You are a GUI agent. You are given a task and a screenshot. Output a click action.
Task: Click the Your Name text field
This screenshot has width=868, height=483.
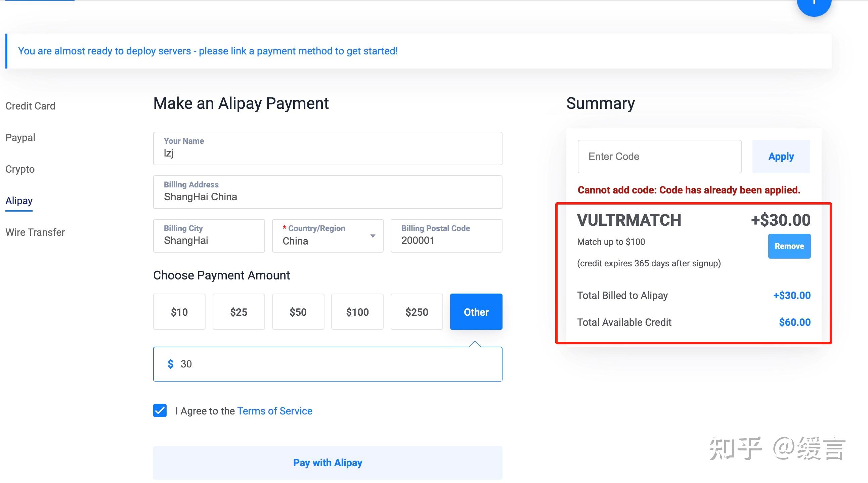coord(328,148)
